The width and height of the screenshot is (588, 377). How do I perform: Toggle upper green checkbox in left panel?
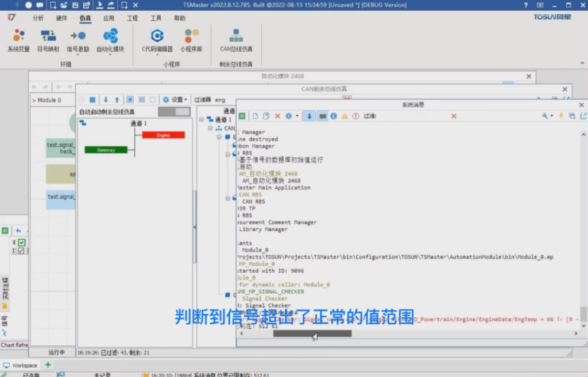coord(22,243)
